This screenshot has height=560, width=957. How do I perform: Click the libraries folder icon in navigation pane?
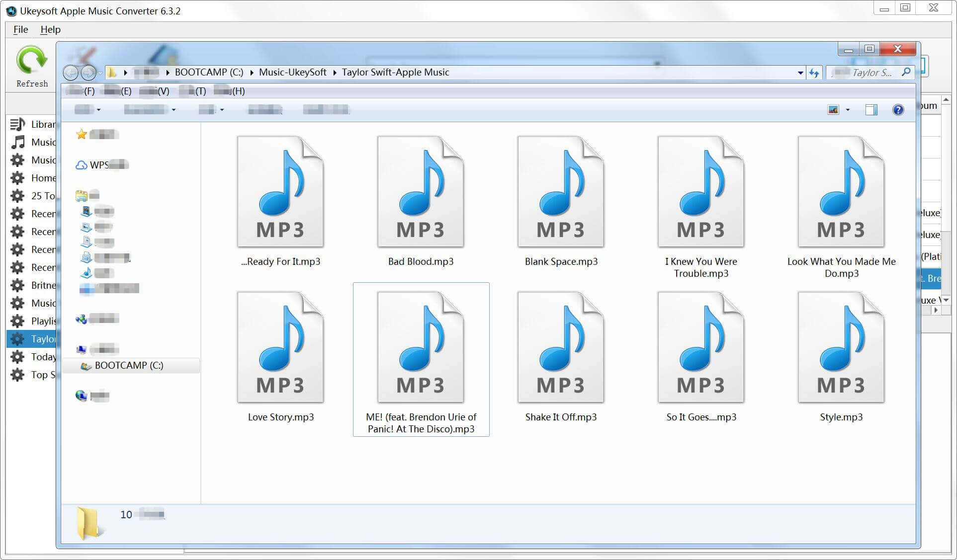point(81,195)
